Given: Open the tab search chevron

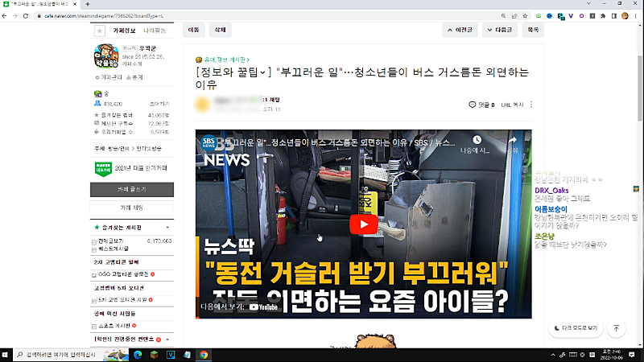Looking at the screenshot, I should (x=588, y=3).
